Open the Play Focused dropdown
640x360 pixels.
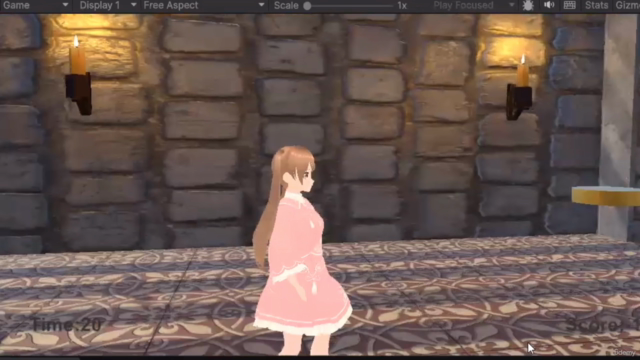coord(473,5)
